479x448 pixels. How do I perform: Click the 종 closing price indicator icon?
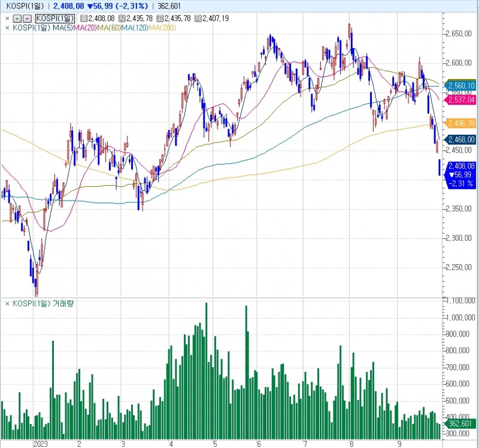(x=83, y=19)
